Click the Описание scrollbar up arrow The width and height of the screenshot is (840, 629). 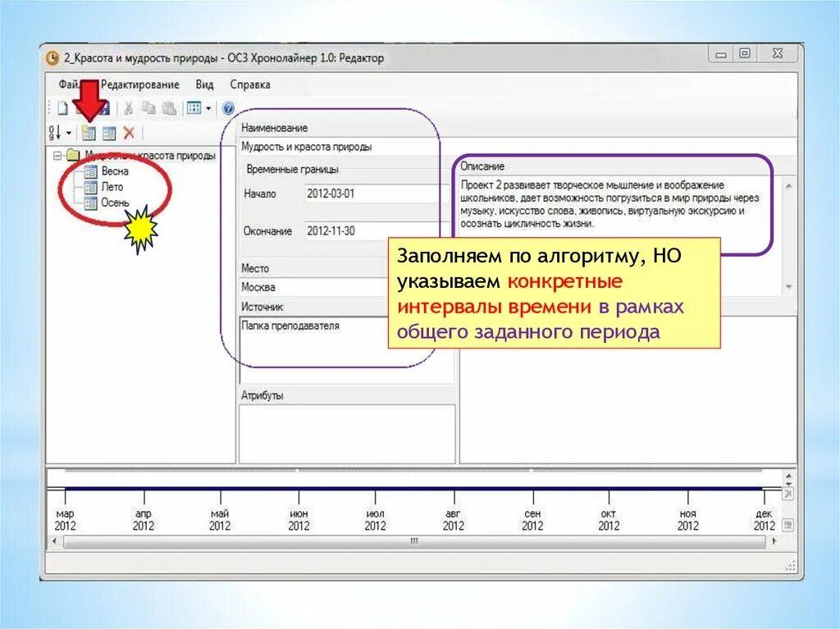(x=788, y=186)
